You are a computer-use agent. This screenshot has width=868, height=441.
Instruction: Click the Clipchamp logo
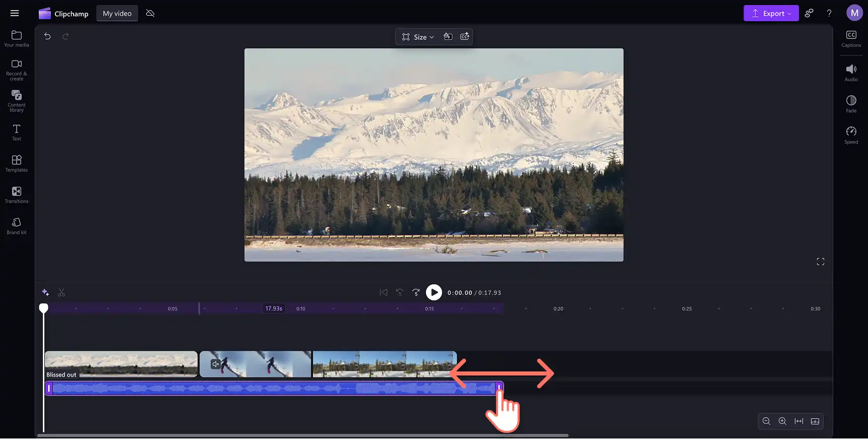point(64,14)
